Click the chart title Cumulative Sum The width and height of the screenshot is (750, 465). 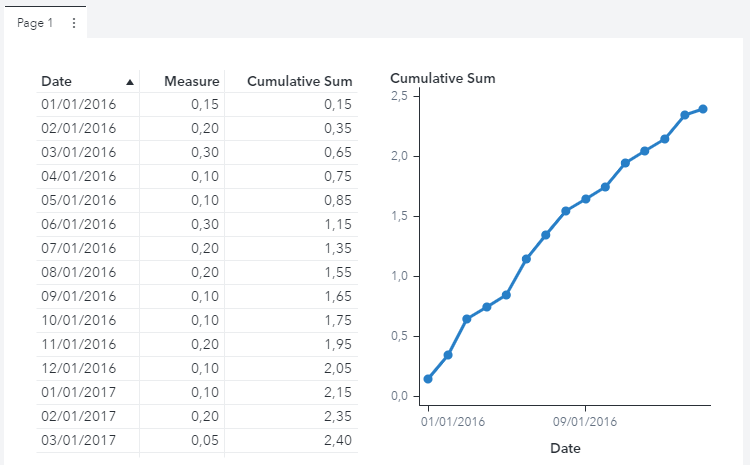442,78
